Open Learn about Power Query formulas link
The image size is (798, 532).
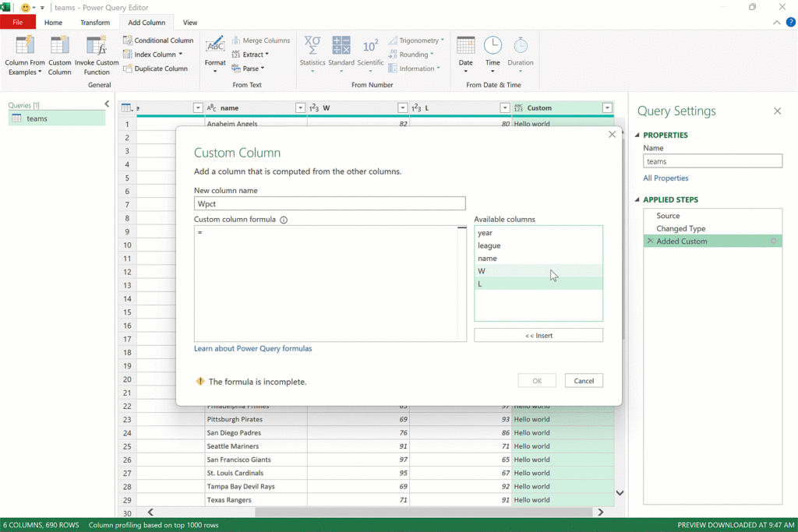tap(252, 348)
